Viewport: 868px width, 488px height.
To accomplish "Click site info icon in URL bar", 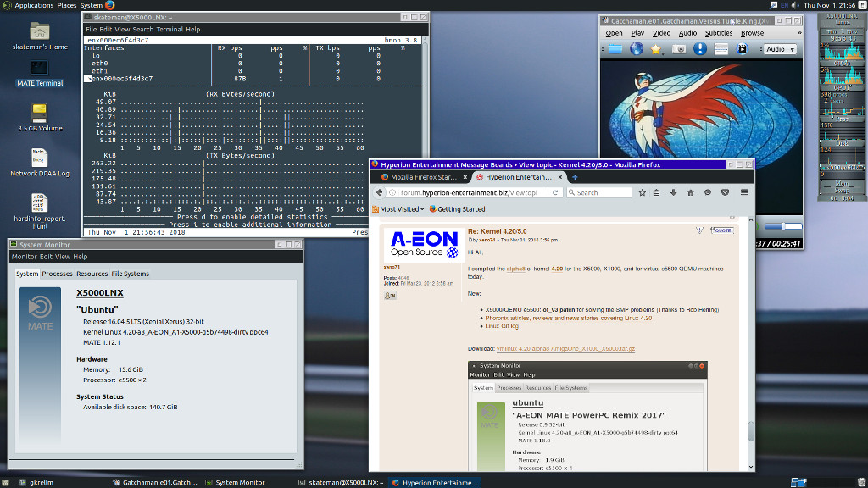I will [392, 192].
